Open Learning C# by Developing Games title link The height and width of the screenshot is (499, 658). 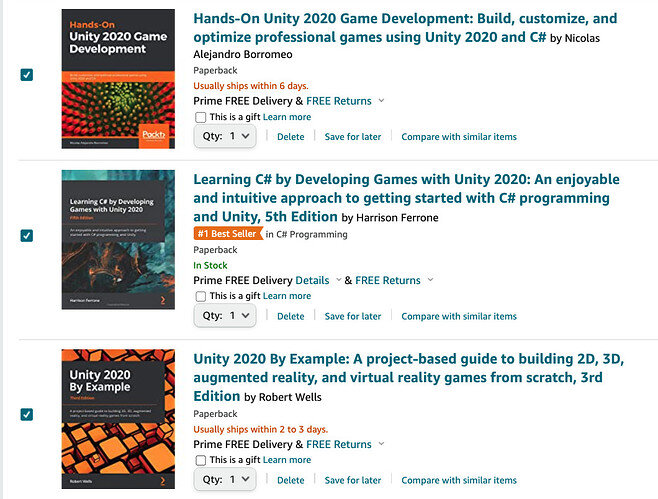(x=406, y=198)
